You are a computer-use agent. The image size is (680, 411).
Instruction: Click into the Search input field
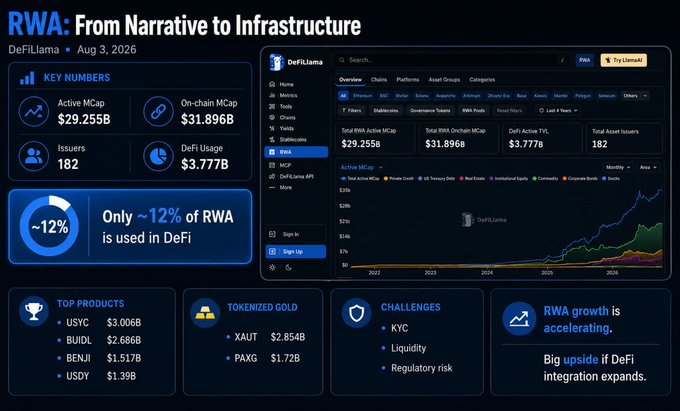pos(451,60)
